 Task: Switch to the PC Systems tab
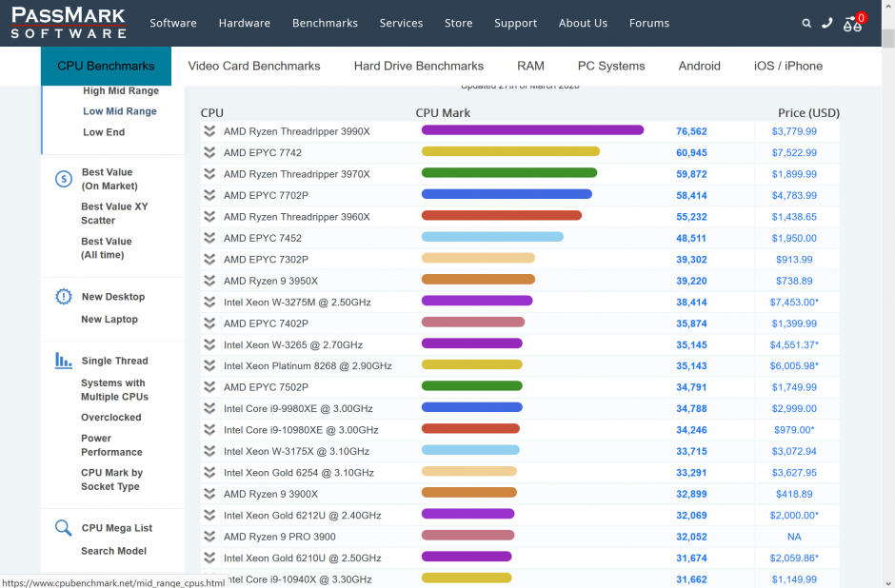tap(611, 67)
